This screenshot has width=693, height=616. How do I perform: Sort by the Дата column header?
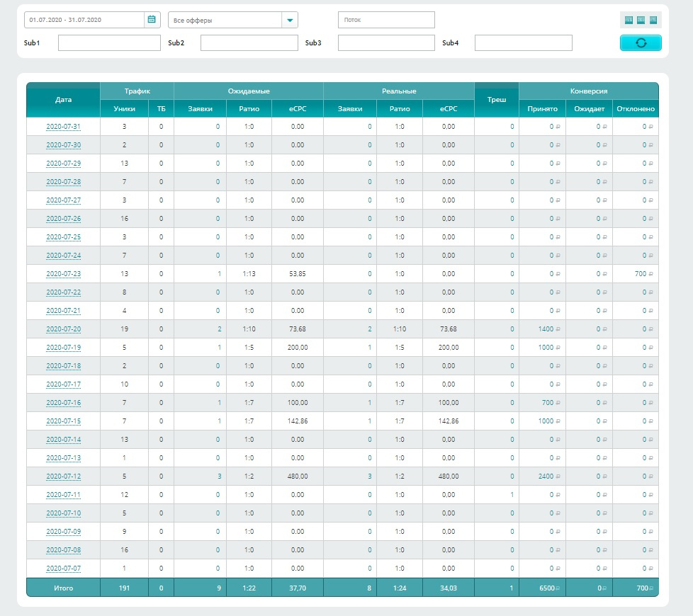[63, 100]
